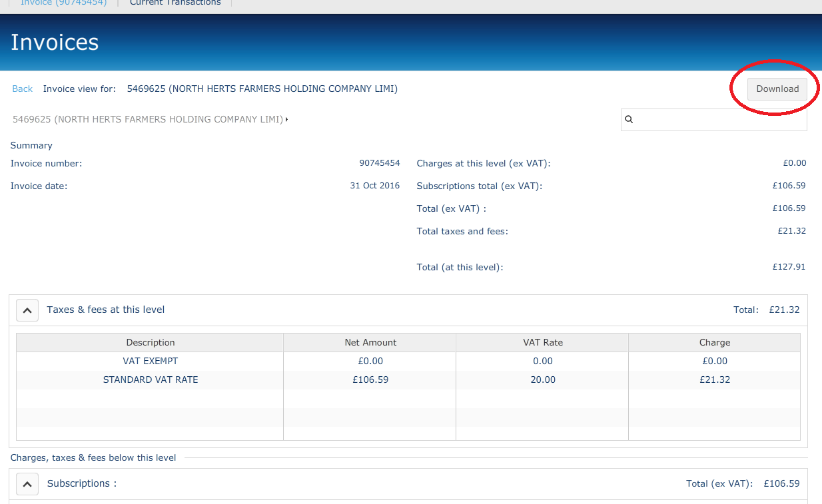Click the Subscriptions total £106.59
The width and height of the screenshot is (822, 504).
(789, 186)
